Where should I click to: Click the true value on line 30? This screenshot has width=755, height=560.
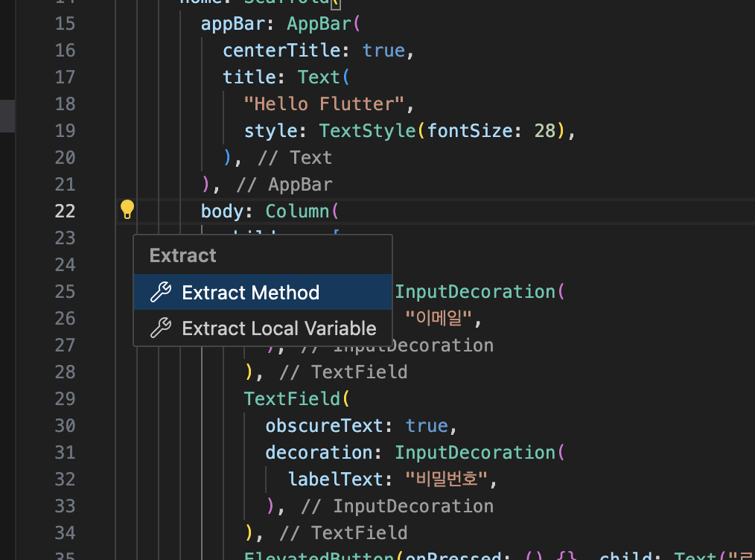point(427,426)
